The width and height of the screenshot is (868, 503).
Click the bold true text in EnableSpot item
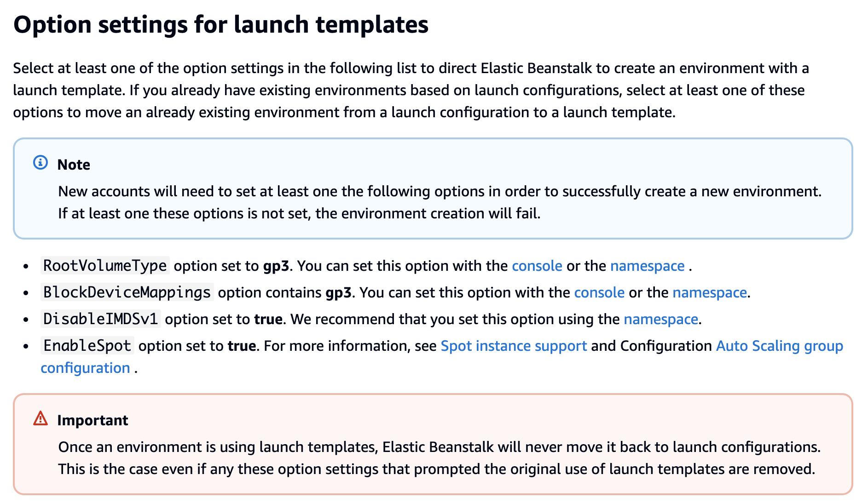242,346
